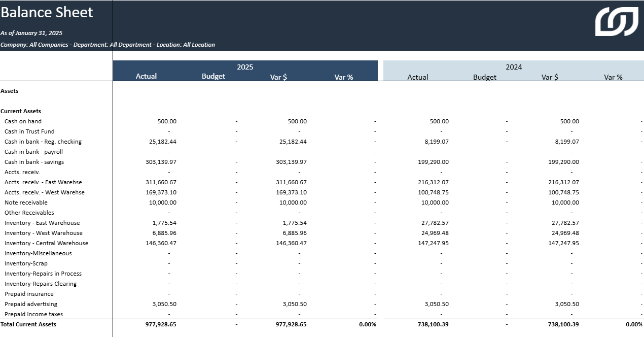Click the Var % header under 2024
644x337 pixels.
tap(613, 77)
